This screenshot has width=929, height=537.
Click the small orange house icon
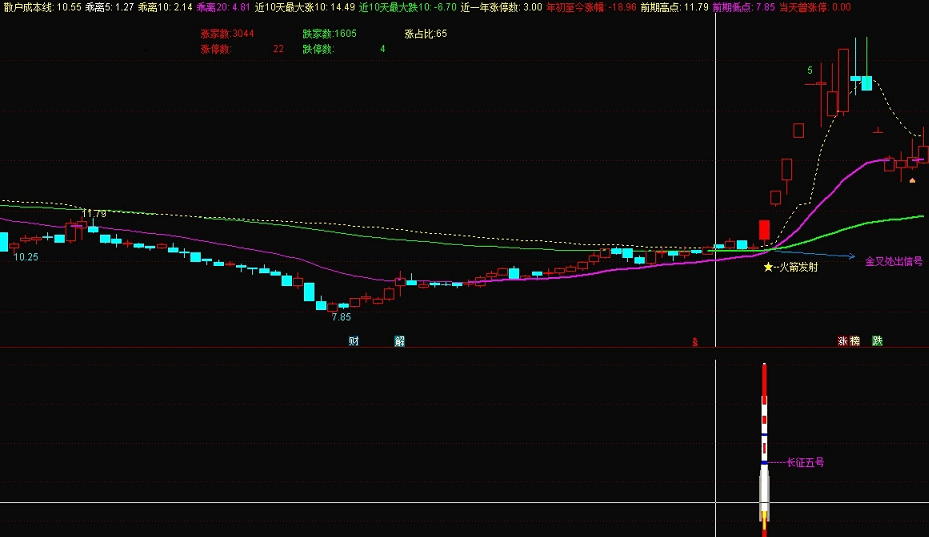click(x=912, y=180)
